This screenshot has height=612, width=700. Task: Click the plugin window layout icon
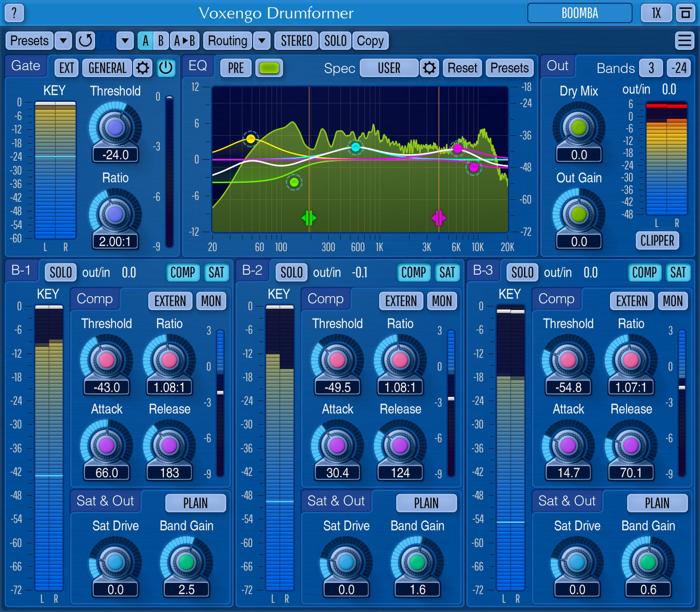pyautogui.click(x=685, y=13)
